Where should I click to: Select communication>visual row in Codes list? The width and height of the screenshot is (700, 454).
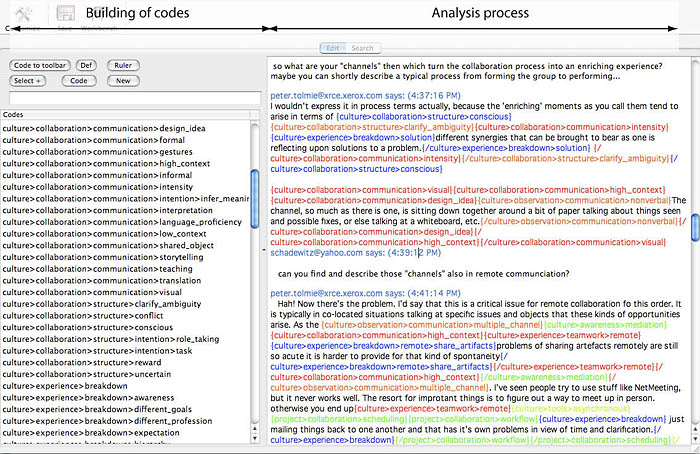125,292
